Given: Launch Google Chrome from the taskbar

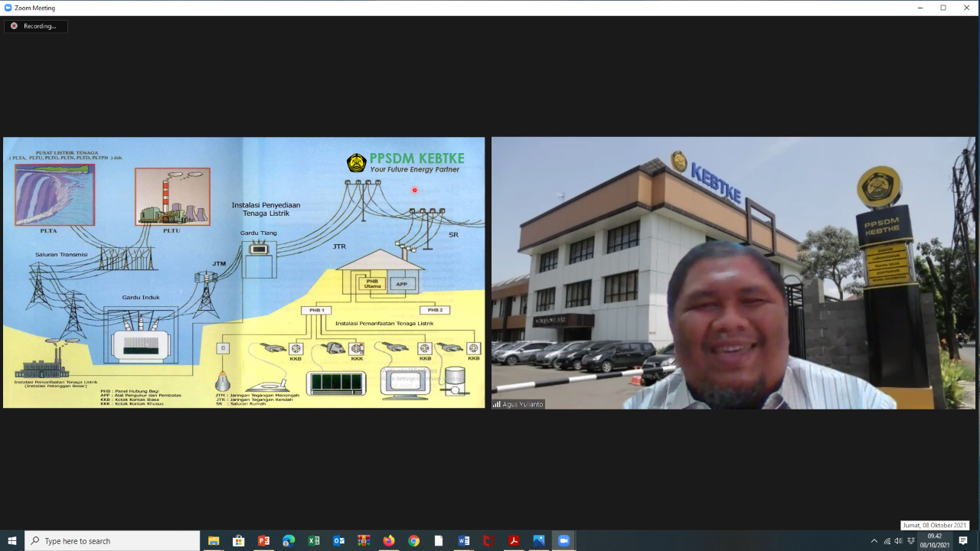Looking at the screenshot, I should pyautogui.click(x=413, y=540).
